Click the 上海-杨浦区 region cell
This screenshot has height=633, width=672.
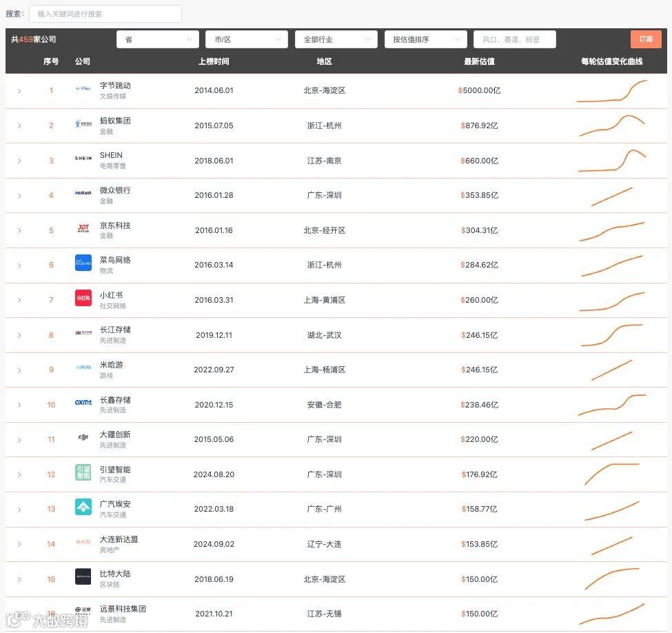point(324,370)
